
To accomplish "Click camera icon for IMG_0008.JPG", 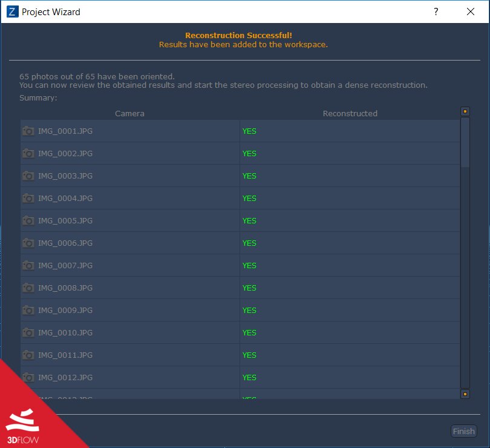I will [28, 288].
